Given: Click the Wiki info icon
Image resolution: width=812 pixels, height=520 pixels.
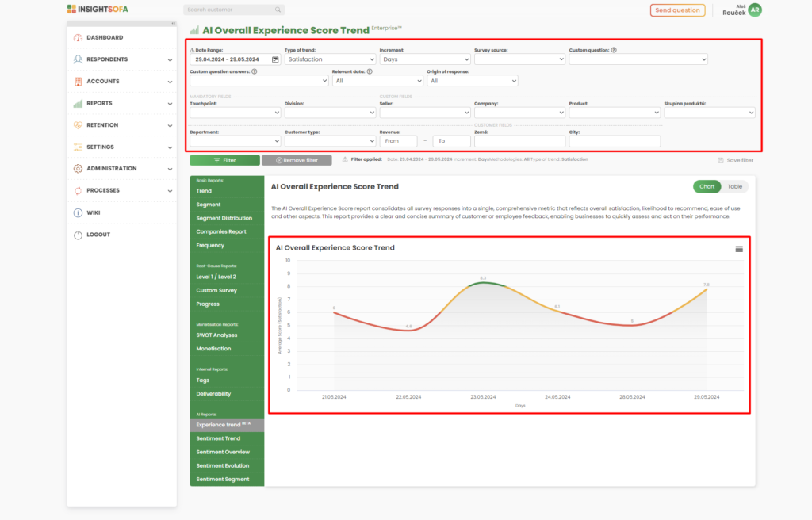Looking at the screenshot, I should [78, 212].
